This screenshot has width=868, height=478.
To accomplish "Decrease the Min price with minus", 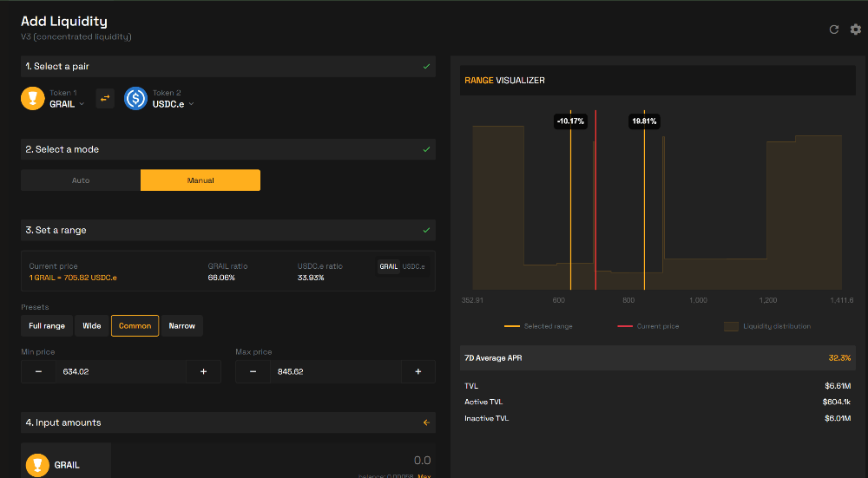I will pyautogui.click(x=38, y=372).
